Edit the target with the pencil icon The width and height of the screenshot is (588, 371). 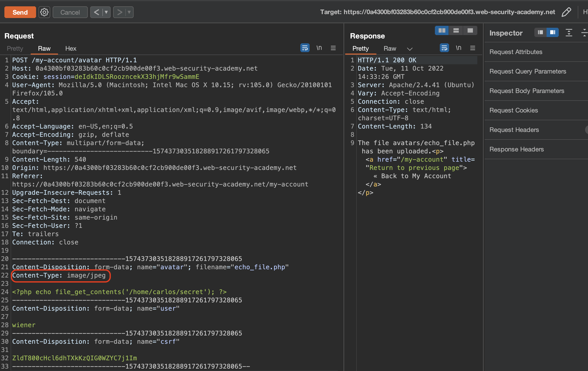click(566, 12)
